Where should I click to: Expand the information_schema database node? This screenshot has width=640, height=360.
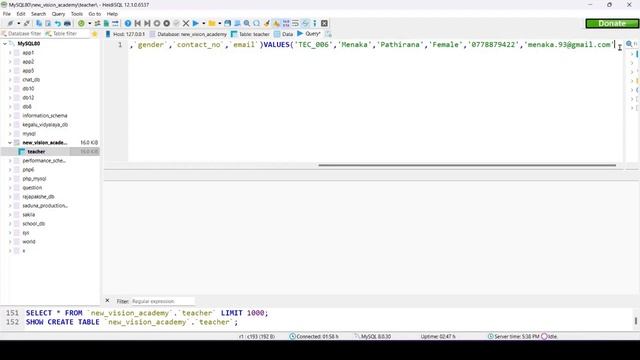pos(10,116)
